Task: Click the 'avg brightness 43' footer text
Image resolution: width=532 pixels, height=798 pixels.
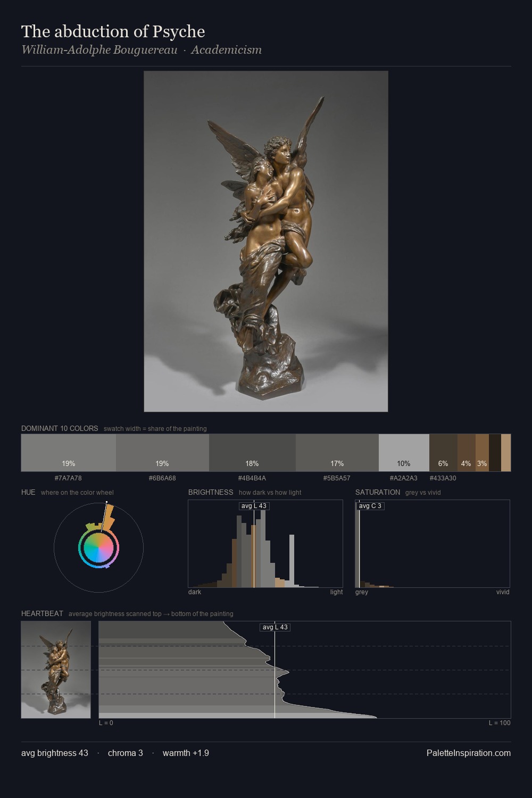Action: click(x=55, y=753)
